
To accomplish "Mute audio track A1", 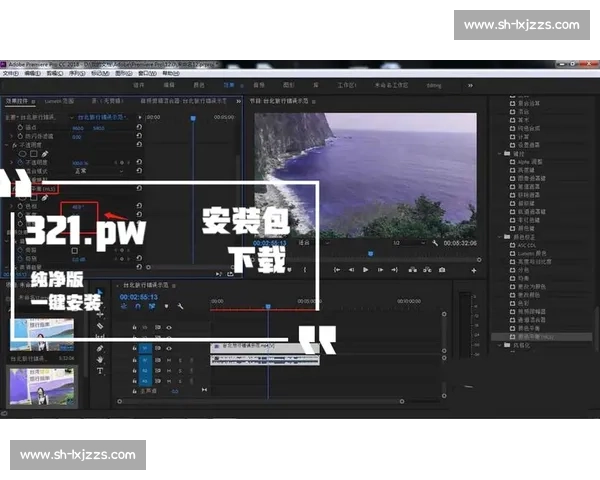I will [169, 360].
